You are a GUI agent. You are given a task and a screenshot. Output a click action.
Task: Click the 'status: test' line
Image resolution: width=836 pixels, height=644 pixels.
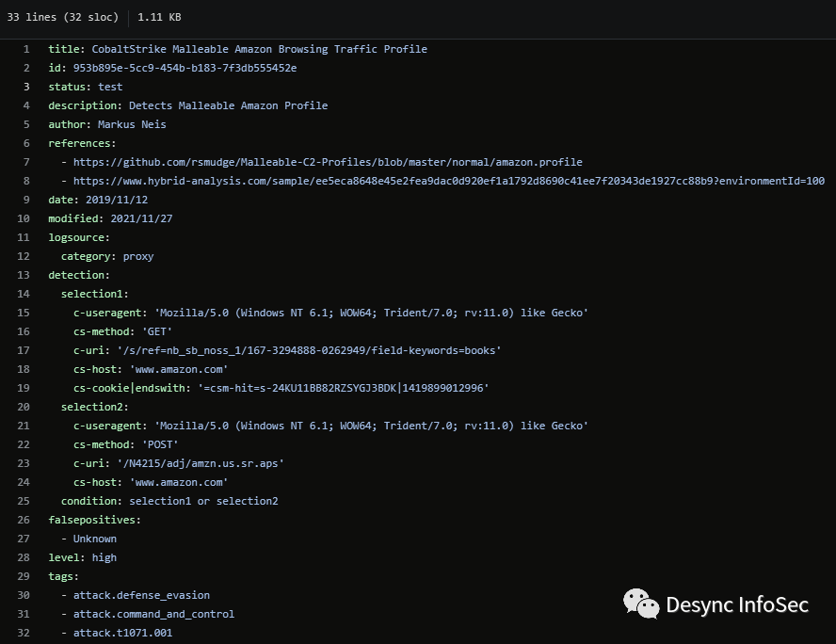86,87
